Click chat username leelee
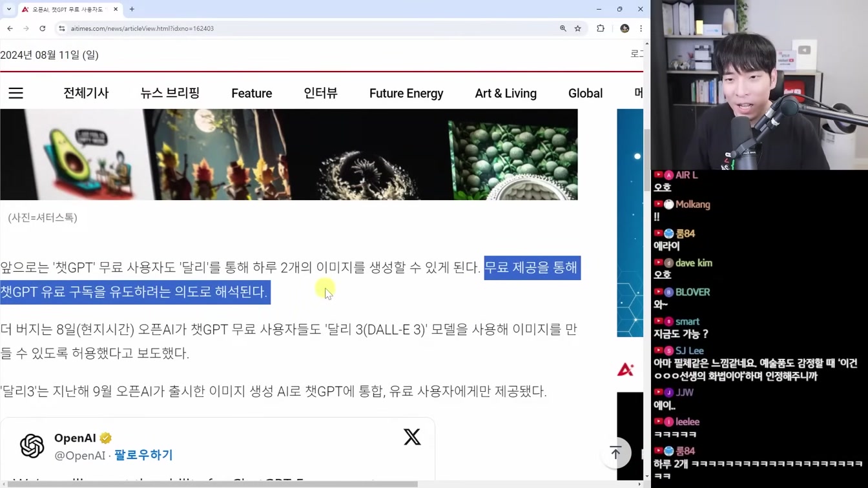Viewport: 868px width, 488px height. (687, 422)
